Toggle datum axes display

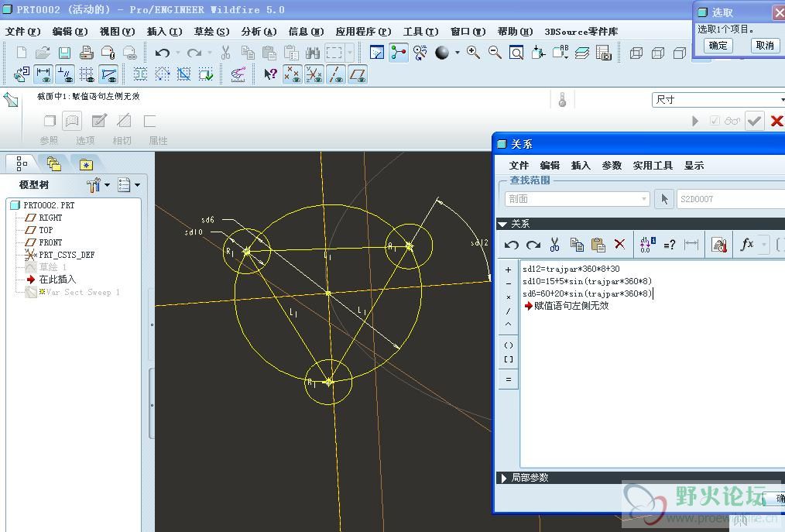pyautogui.click(x=336, y=74)
